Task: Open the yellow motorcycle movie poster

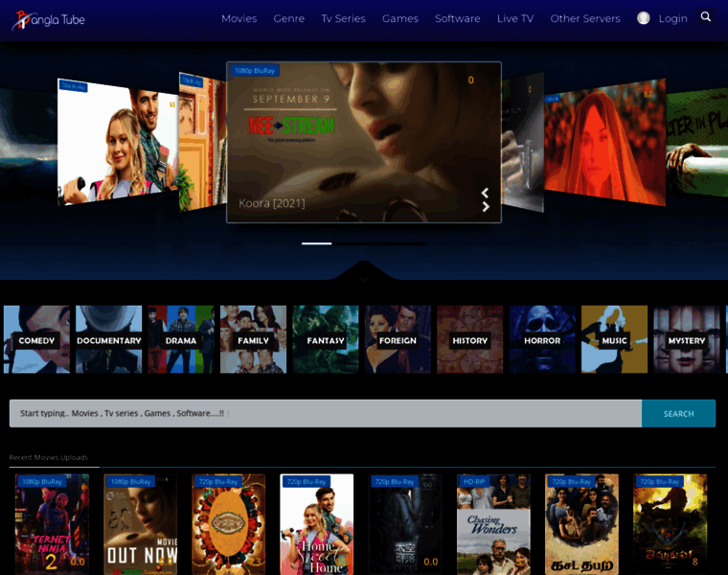Action: tap(670, 524)
